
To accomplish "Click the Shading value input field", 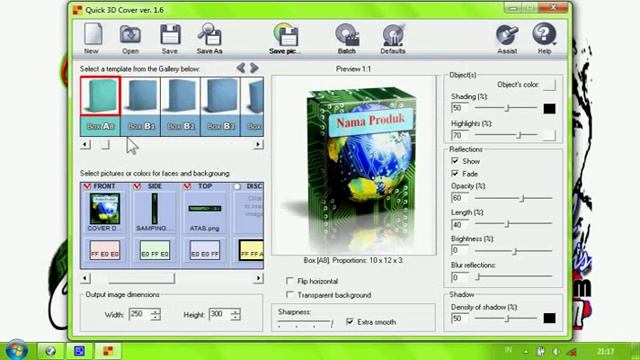I will pos(460,108).
